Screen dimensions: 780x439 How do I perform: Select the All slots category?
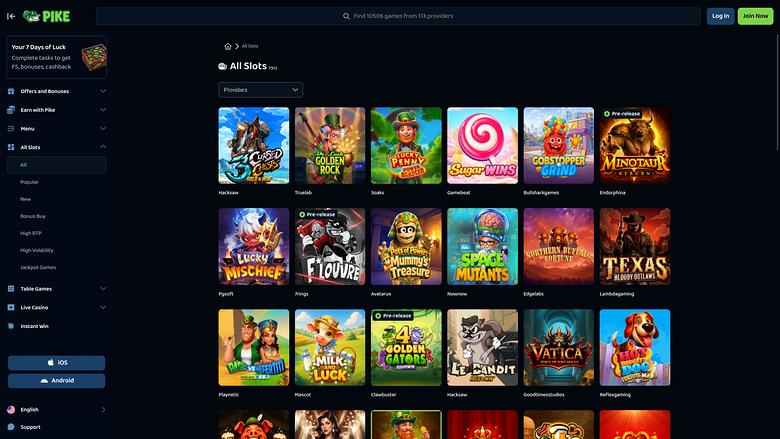click(57, 165)
